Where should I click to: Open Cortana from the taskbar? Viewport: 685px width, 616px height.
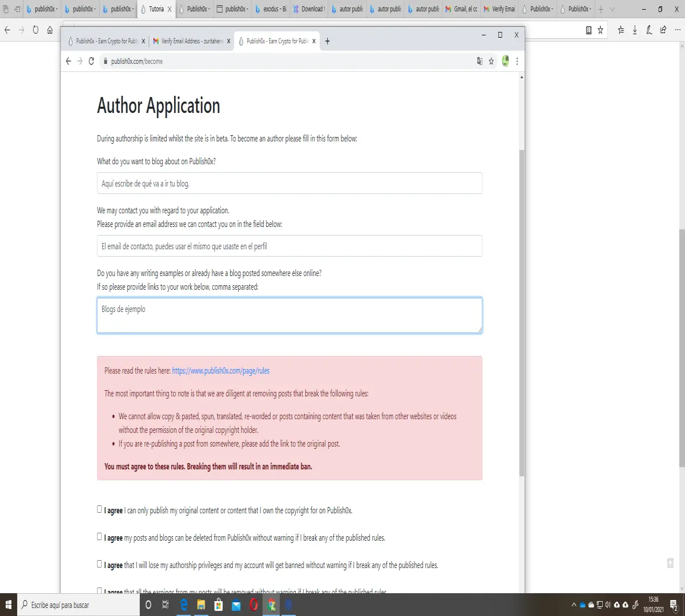(148, 605)
